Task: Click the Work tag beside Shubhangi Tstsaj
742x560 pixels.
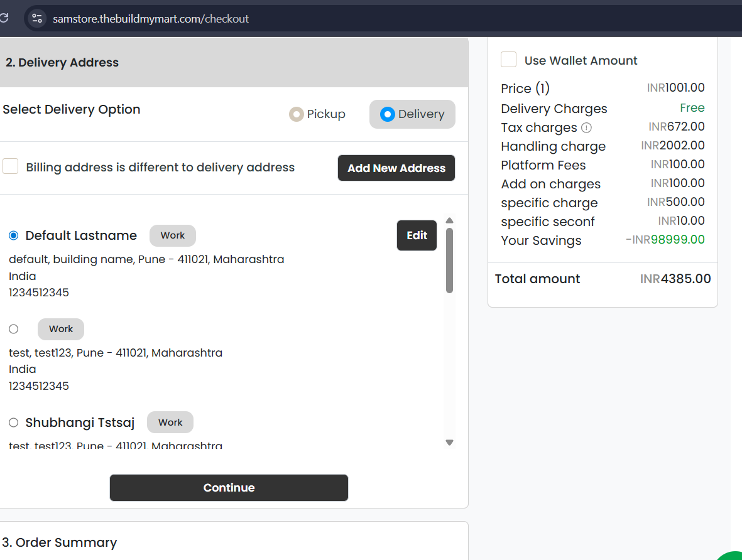Action: click(170, 423)
